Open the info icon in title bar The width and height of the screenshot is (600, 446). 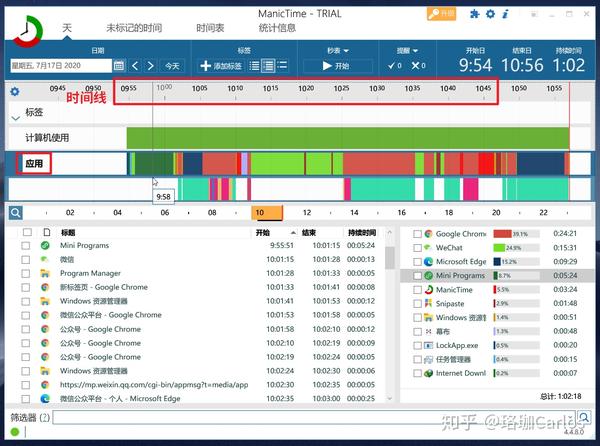(505, 14)
